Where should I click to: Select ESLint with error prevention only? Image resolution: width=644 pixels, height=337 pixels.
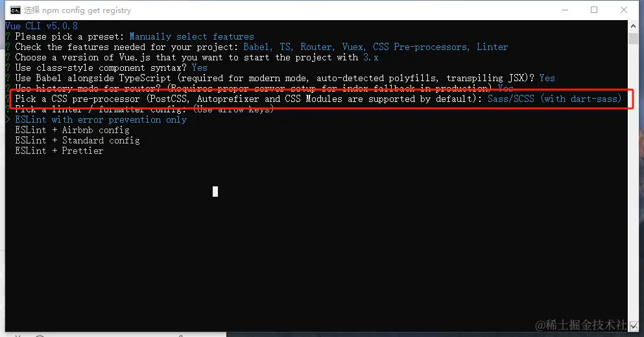coord(101,119)
